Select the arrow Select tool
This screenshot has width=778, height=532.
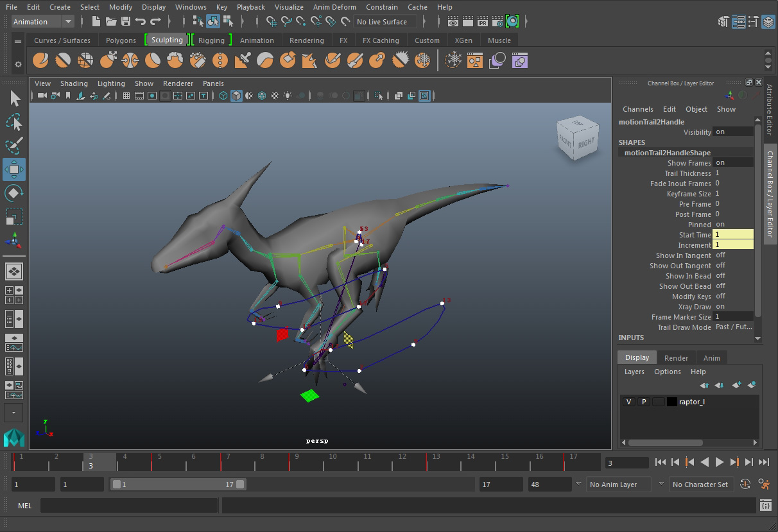click(15, 98)
